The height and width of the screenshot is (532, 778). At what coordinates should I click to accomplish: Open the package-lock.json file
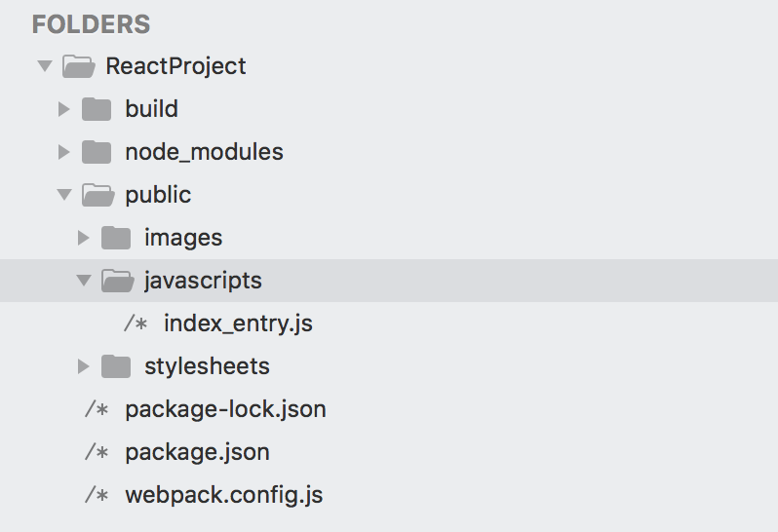[225, 409]
